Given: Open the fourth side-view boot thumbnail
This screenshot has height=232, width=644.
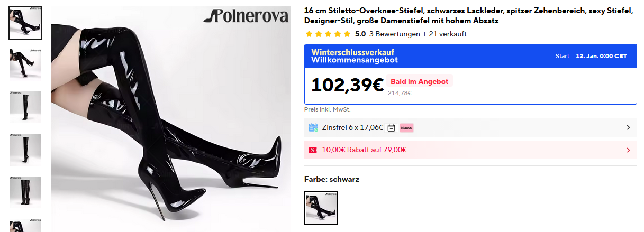Looking at the screenshot, I should (25, 150).
